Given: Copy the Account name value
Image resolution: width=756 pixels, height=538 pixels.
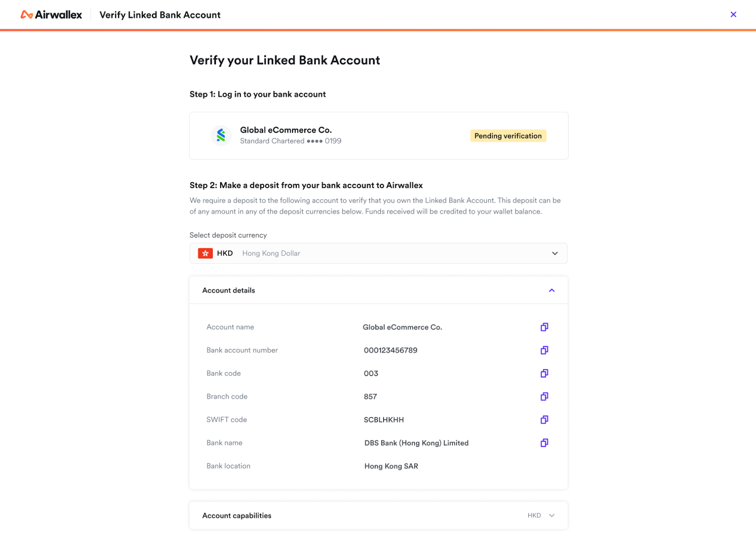Looking at the screenshot, I should point(544,327).
